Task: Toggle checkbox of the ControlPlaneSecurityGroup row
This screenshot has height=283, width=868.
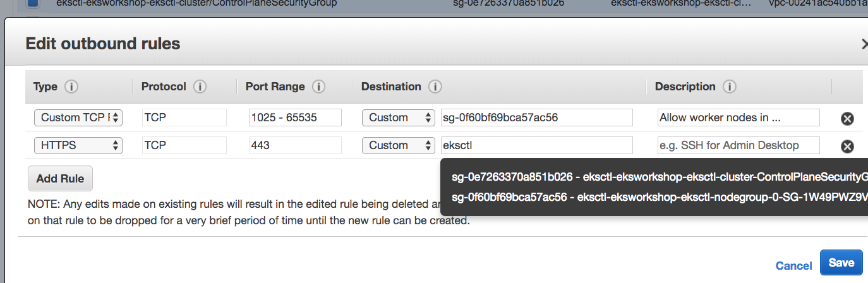Action: click(x=33, y=3)
